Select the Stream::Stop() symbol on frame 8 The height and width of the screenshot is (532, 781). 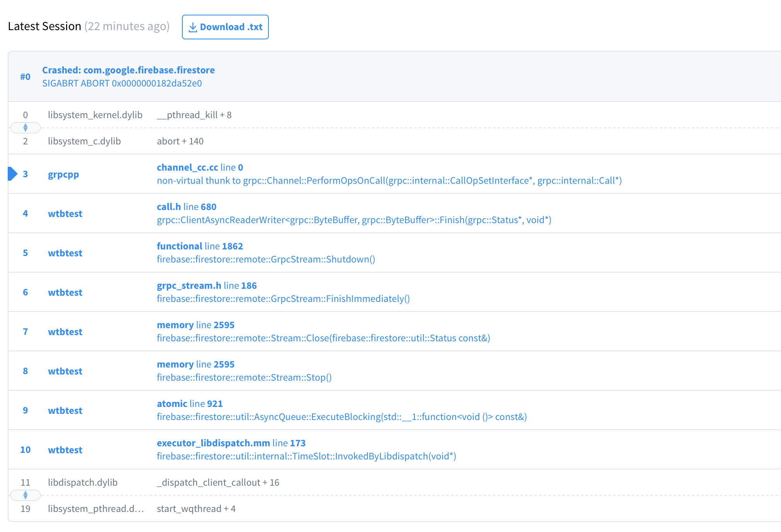point(244,377)
